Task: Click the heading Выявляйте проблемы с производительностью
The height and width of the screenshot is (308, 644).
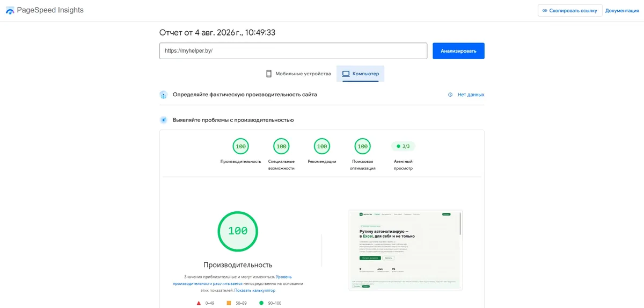Action: tap(233, 120)
